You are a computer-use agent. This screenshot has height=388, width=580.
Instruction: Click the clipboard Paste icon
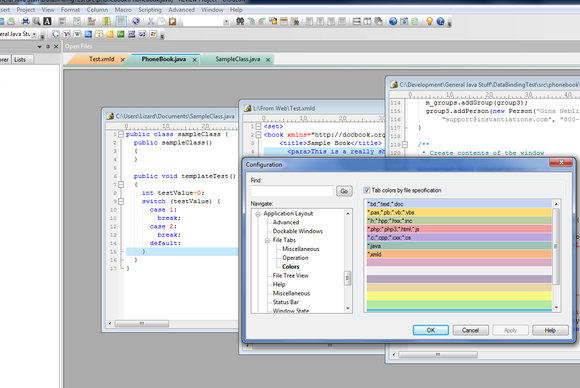pos(172,21)
